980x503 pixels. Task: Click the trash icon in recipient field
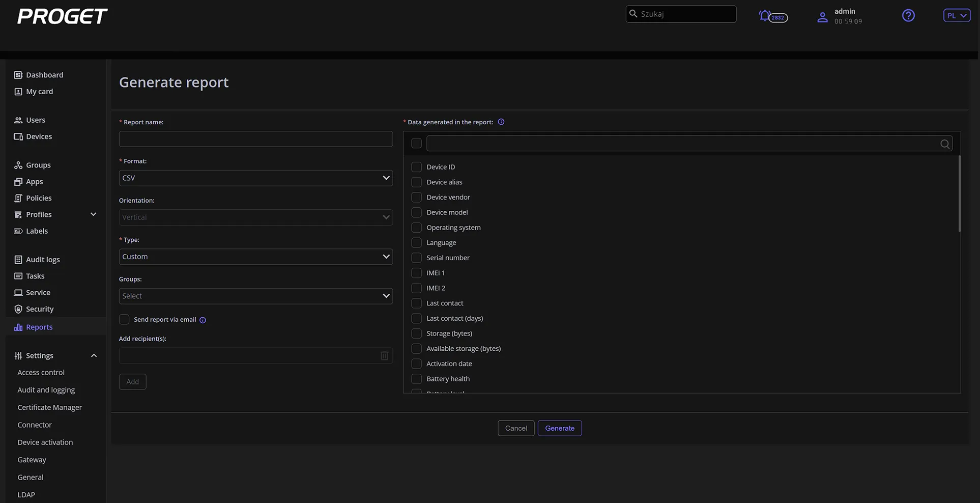[x=385, y=356]
